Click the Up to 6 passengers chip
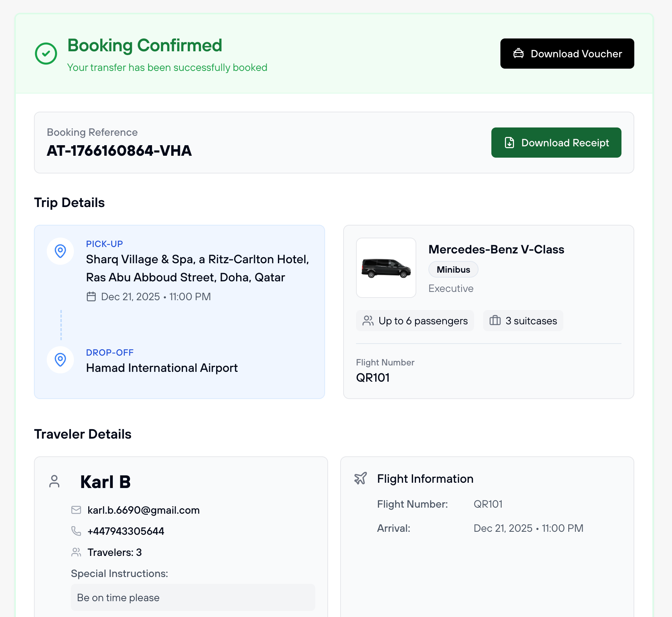This screenshot has width=672, height=617. [x=415, y=321]
